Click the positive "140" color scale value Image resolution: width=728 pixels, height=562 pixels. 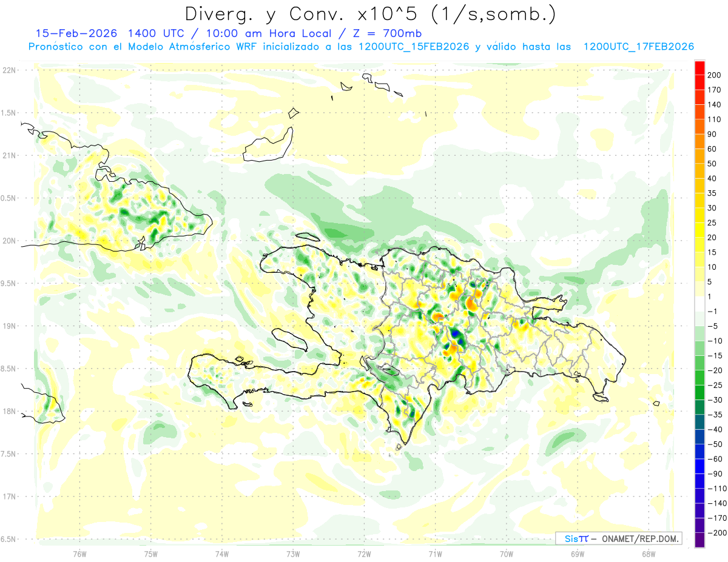click(x=715, y=104)
